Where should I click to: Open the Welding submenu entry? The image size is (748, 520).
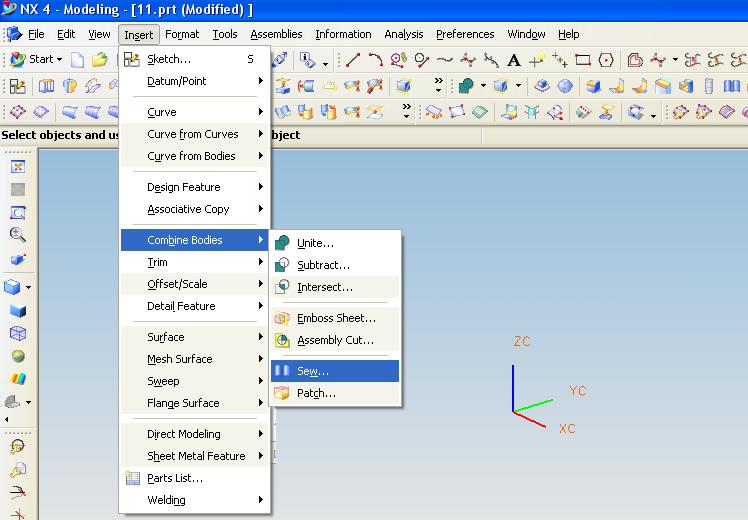196,500
